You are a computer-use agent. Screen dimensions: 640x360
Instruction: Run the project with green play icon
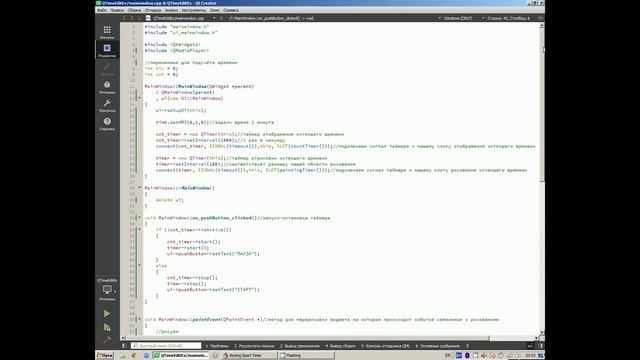(x=107, y=313)
